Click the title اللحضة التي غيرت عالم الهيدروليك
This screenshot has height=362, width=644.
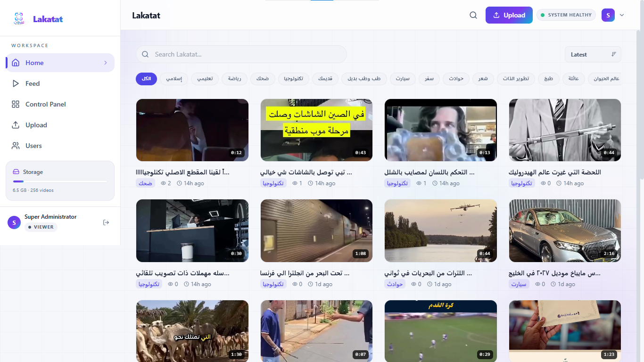(x=555, y=172)
